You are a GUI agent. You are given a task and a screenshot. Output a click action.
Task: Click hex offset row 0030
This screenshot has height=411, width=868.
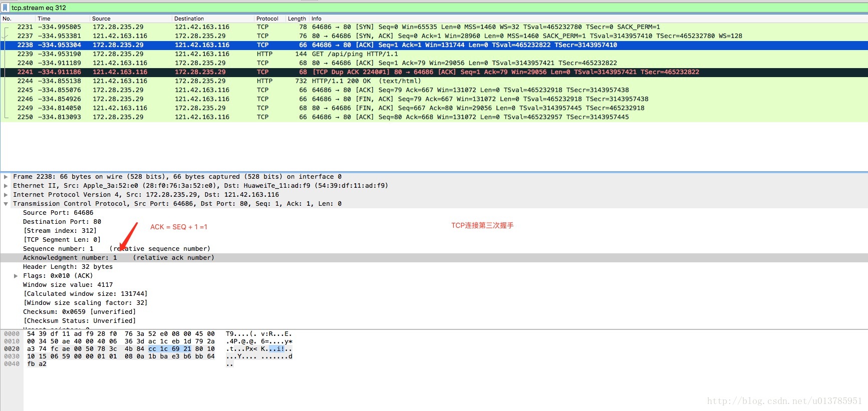pyautogui.click(x=12, y=356)
